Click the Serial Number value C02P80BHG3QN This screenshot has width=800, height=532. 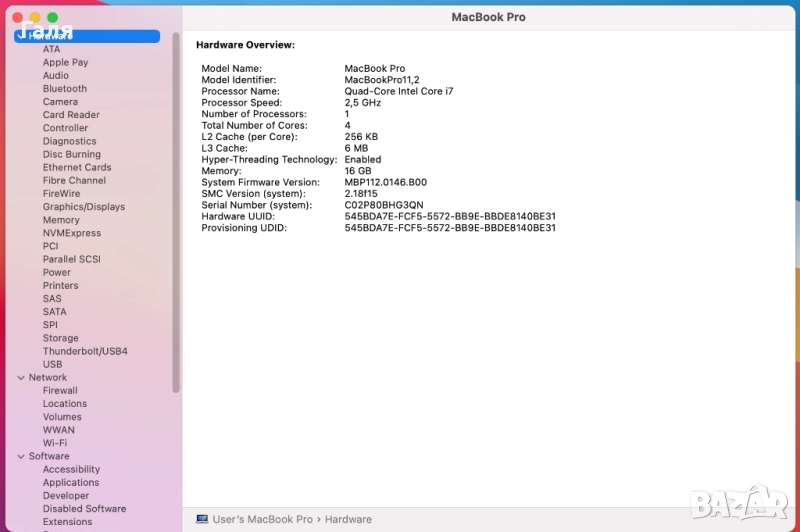click(383, 205)
